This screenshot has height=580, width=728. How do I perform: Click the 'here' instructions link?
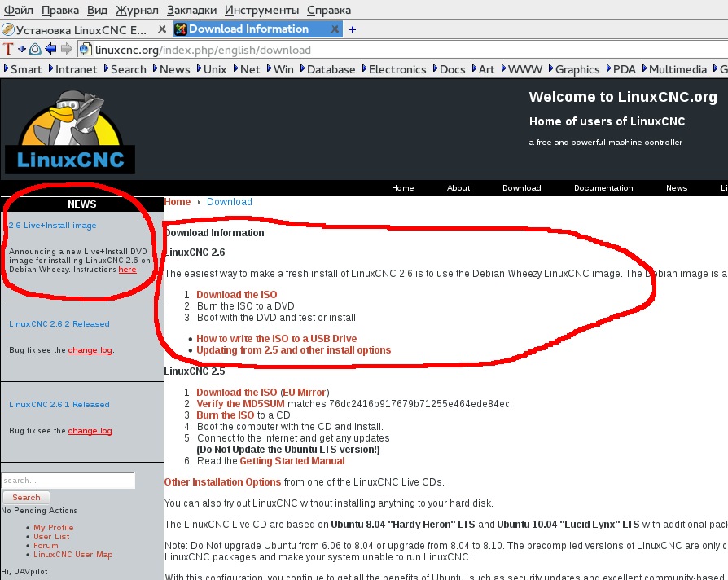click(127, 270)
